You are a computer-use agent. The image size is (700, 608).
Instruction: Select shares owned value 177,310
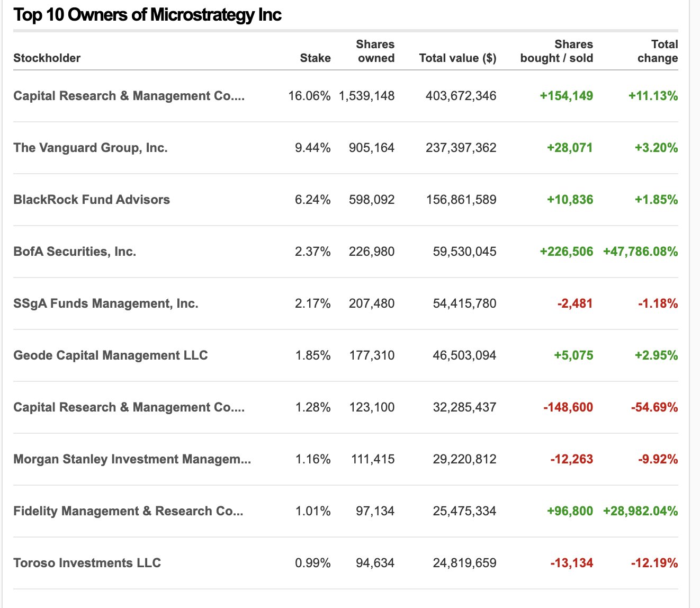pos(372,355)
